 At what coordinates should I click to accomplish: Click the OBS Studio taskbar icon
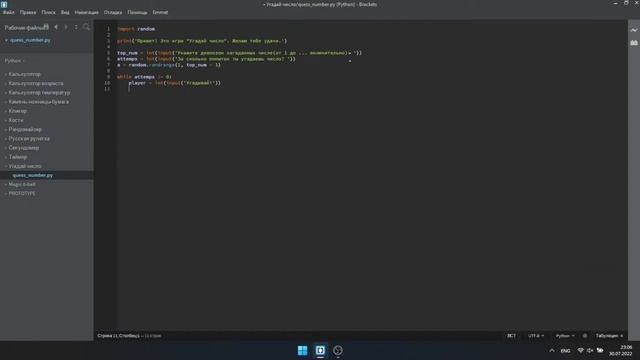[338, 350]
